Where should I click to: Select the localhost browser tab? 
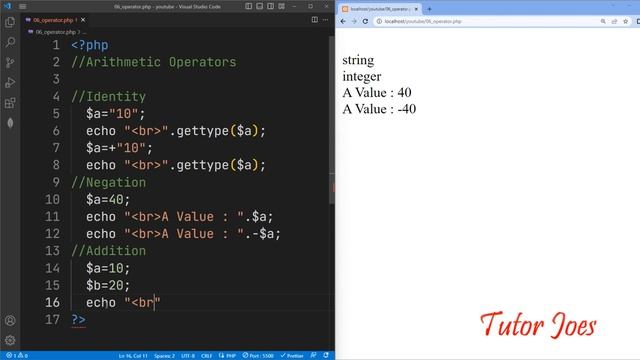tap(380, 9)
